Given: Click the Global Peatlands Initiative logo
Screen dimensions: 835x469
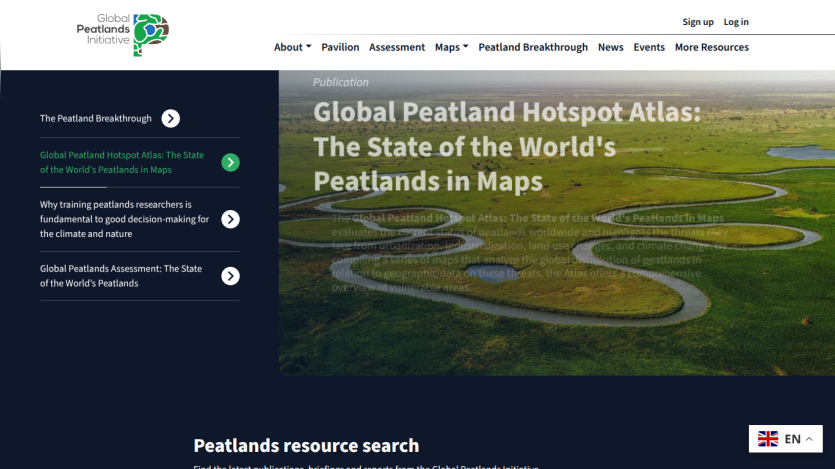Looking at the screenshot, I should 122,35.
